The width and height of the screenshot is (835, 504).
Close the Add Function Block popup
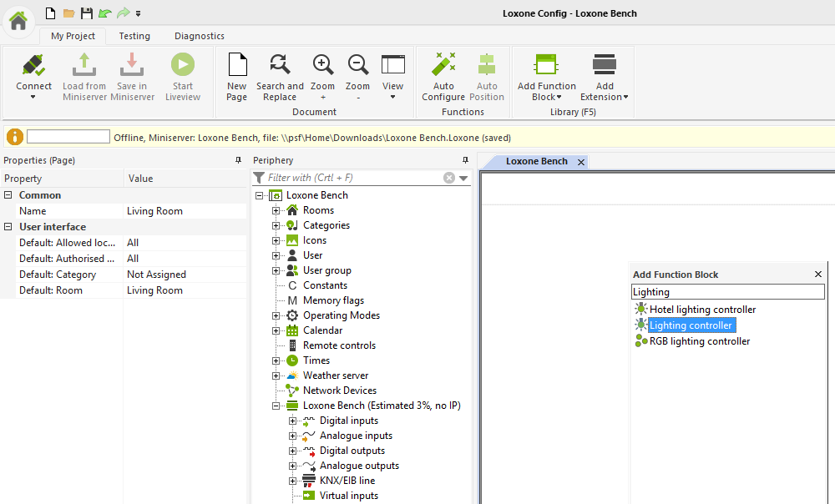(x=818, y=275)
